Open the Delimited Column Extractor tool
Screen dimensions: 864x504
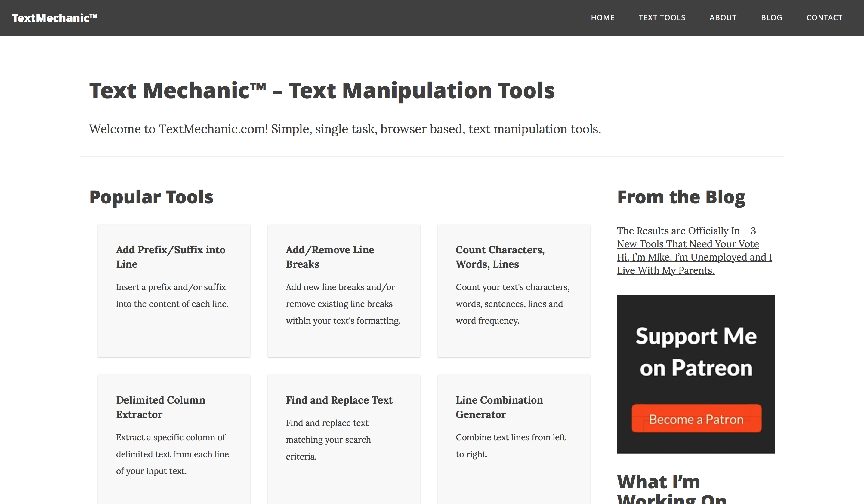coord(160,407)
